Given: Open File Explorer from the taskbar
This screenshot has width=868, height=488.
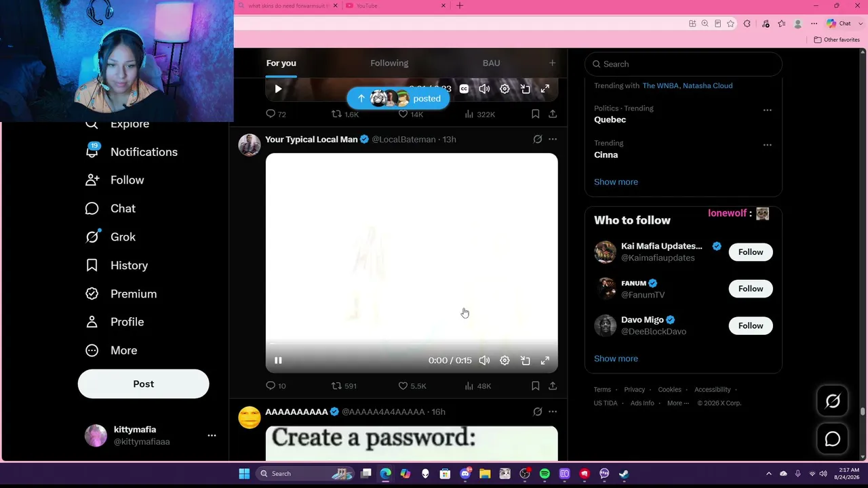Looking at the screenshot, I should (x=485, y=474).
